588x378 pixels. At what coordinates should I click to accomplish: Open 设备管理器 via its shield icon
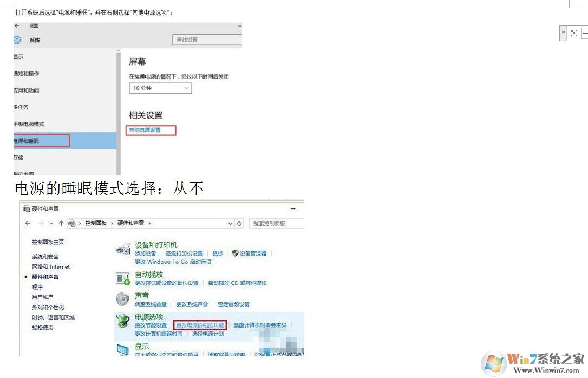235,253
